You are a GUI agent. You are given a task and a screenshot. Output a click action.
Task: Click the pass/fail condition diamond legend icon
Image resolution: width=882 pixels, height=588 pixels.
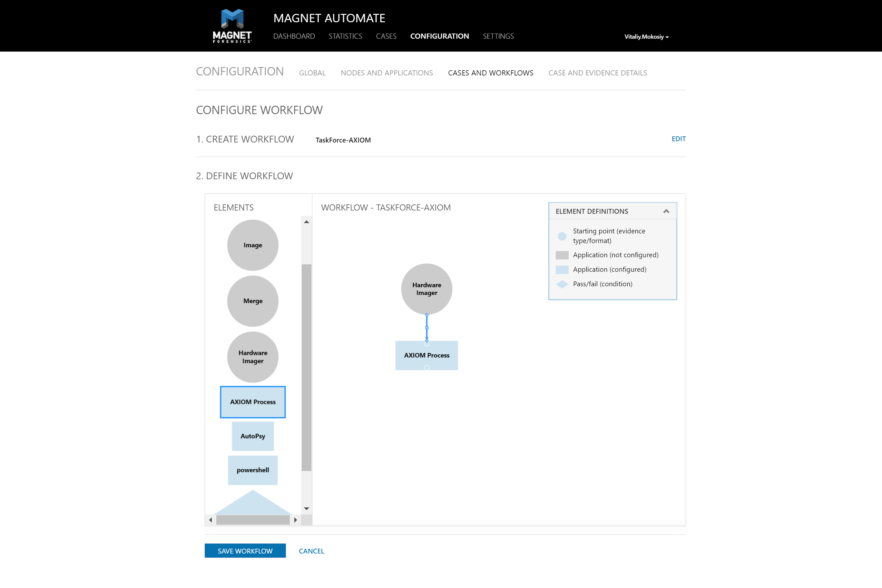[x=562, y=284]
